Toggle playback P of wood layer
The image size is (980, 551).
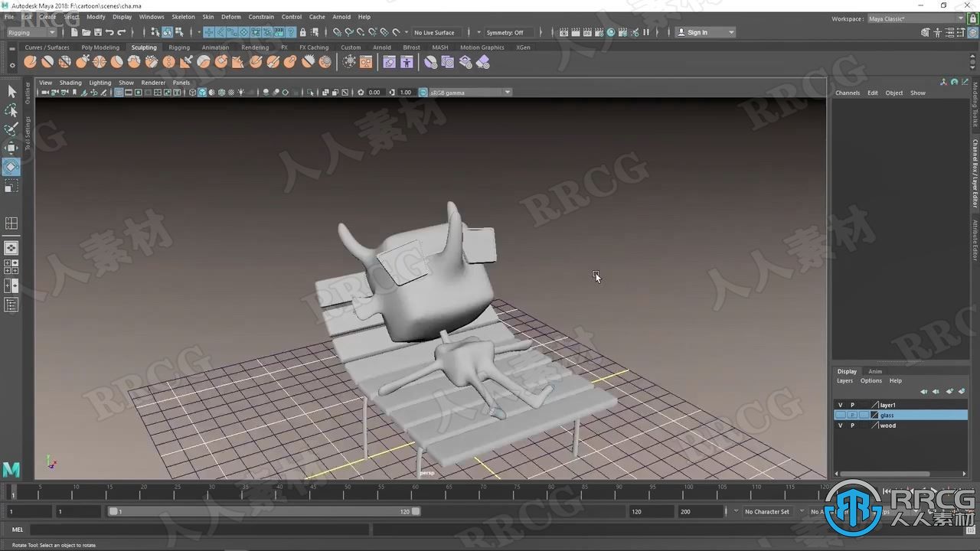852,425
